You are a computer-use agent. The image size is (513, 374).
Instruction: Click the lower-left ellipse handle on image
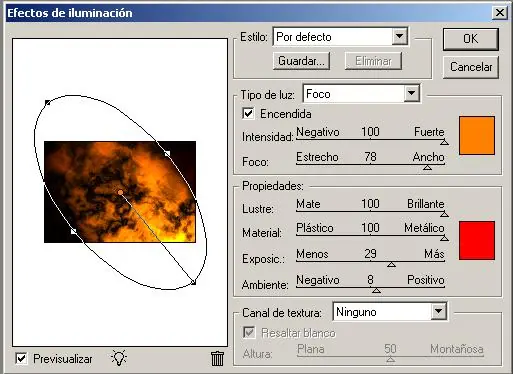click(74, 231)
